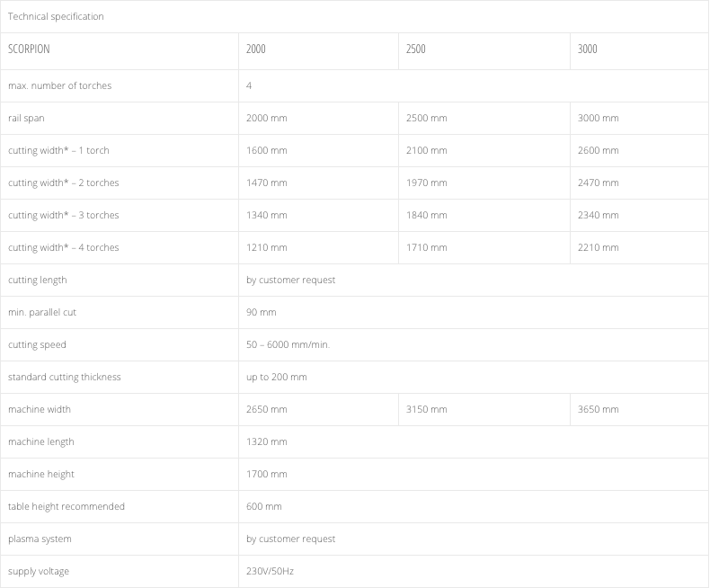Select the 2100 mm cutting width value

coord(427,150)
